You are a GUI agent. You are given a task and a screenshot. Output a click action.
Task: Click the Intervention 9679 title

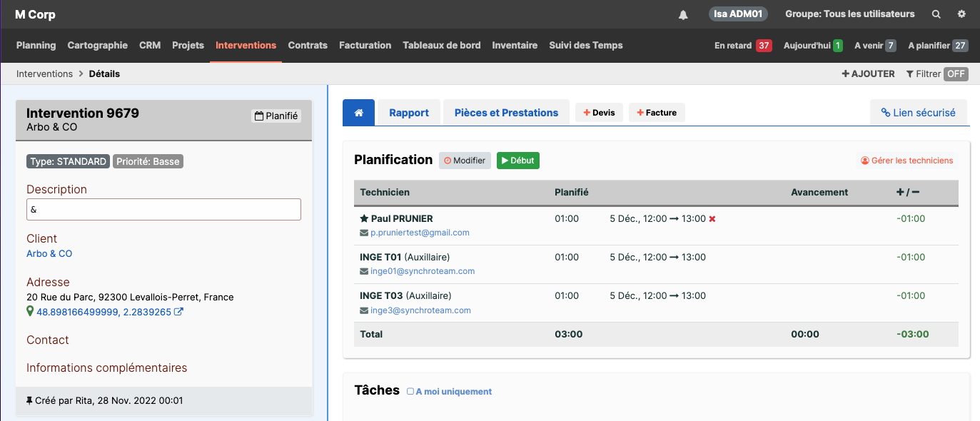tap(83, 113)
